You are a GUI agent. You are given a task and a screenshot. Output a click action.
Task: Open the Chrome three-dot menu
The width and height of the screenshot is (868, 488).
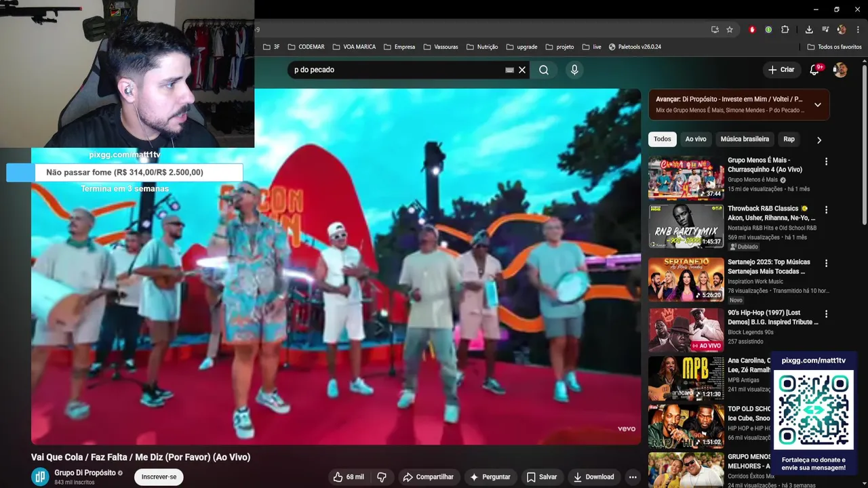tap(859, 30)
